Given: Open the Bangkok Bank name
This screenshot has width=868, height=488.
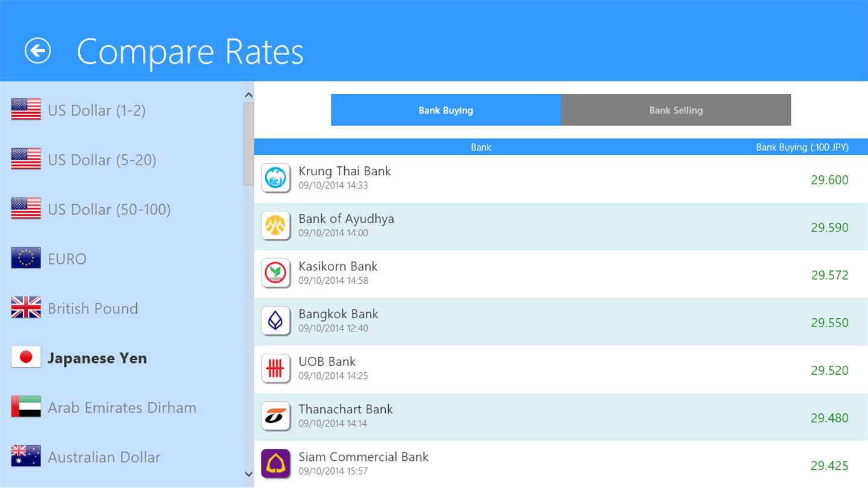Looking at the screenshot, I should pyautogui.click(x=338, y=314).
